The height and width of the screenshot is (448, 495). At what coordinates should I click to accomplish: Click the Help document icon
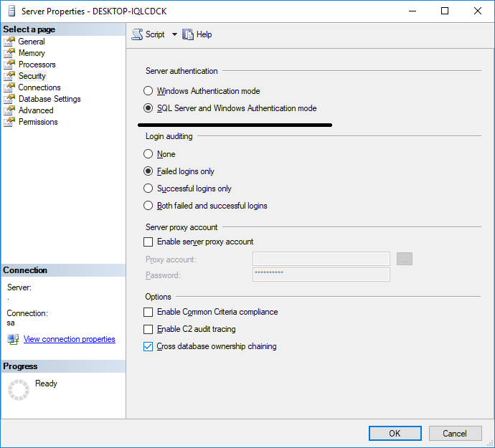click(x=188, y=34)
